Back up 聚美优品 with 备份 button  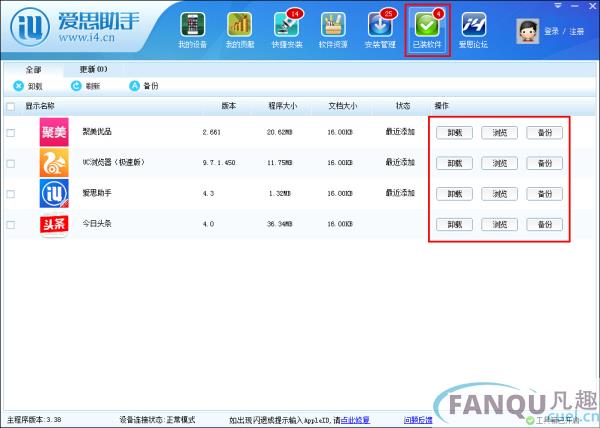coord(545,133)
